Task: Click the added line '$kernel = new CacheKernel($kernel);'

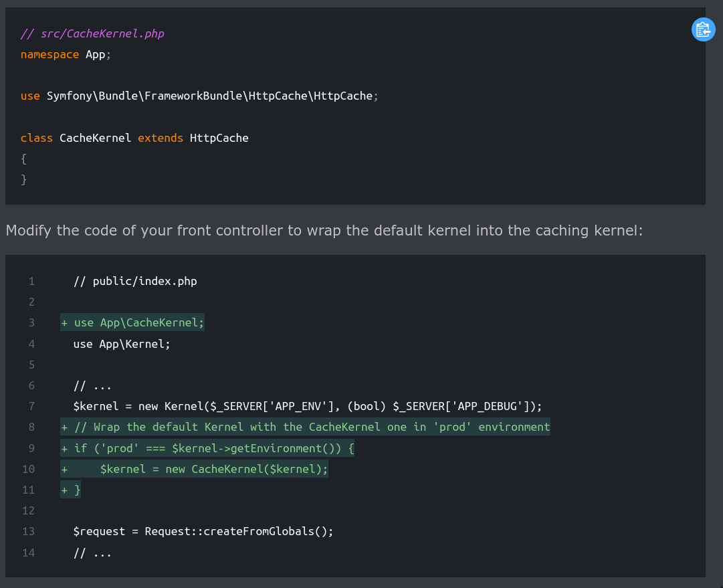Action: click(194, 469)
